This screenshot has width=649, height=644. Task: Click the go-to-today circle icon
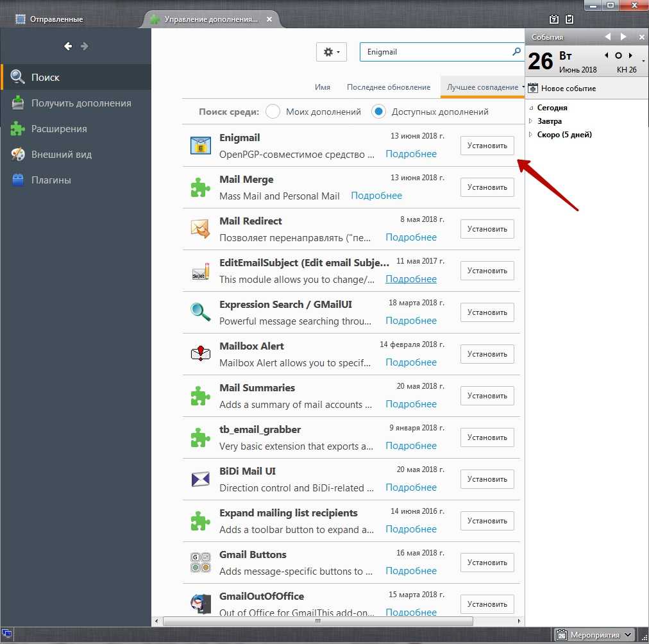pyautogui.click(x=619, y=56)
